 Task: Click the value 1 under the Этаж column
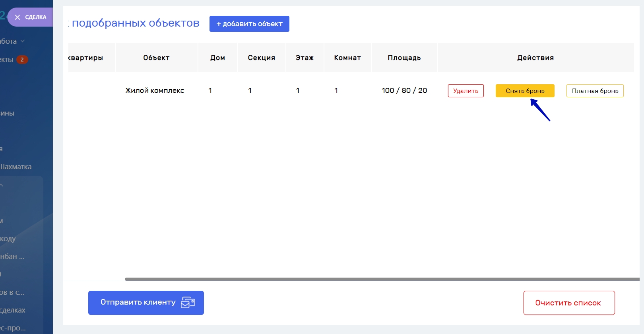click(298, 91)
